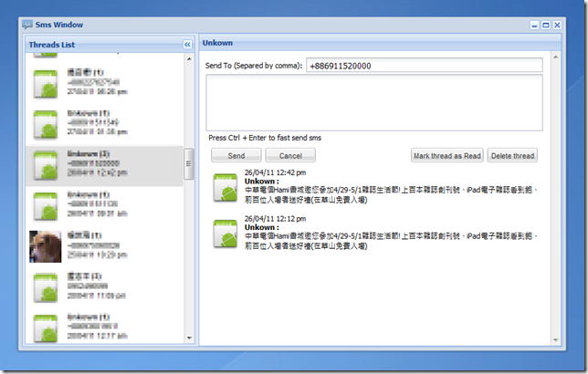Click message panel scrollbar up arrow

coord(555,57)
